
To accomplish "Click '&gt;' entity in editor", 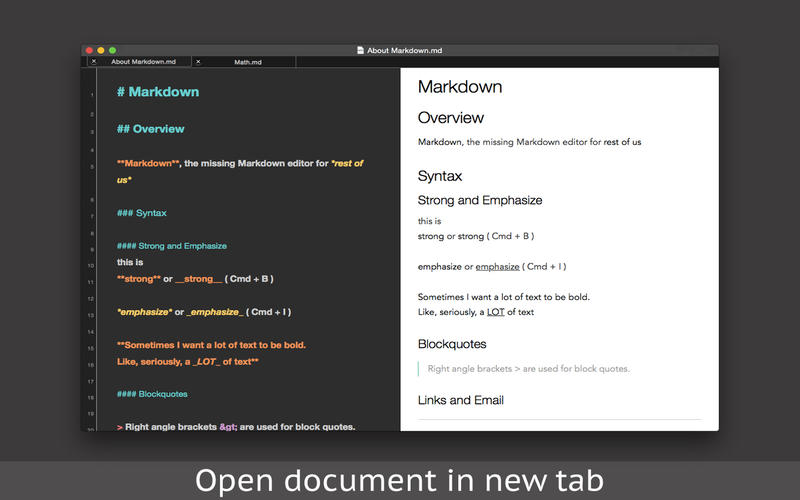I will click(228, 427).
